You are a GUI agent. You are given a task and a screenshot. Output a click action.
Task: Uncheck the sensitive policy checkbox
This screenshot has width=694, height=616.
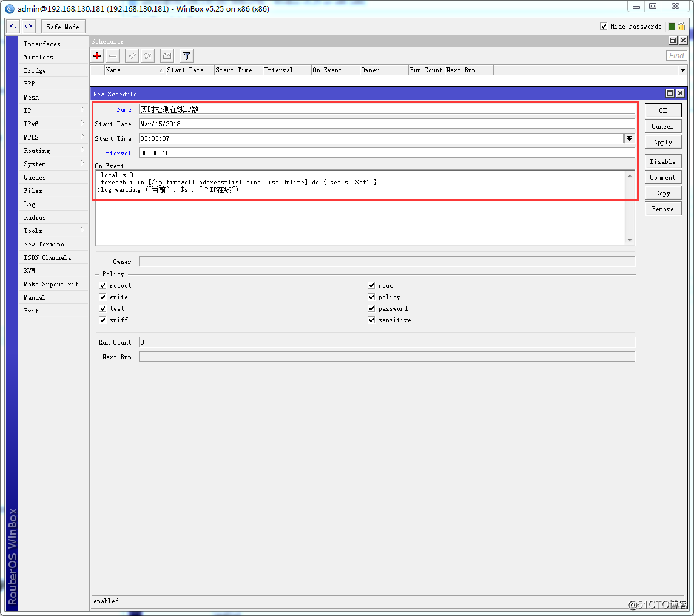tap(371, 320)
